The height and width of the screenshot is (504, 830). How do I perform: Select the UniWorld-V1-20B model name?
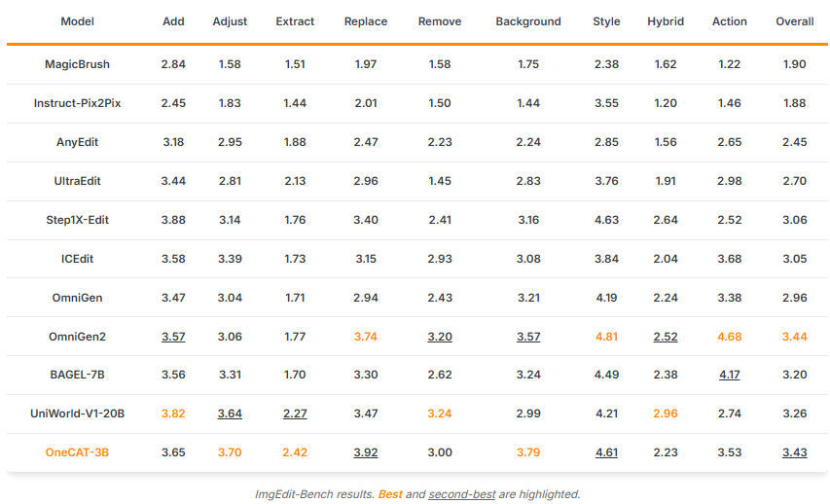tap(77, 414)
